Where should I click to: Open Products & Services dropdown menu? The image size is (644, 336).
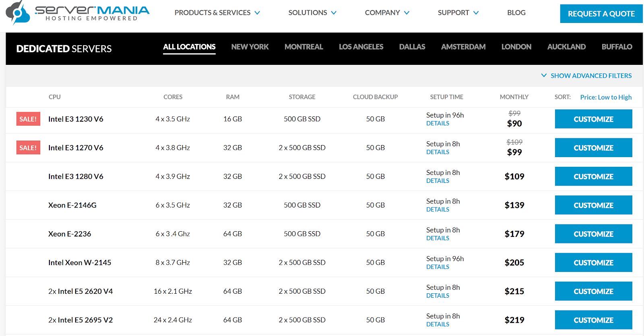[x=217, y=13]
